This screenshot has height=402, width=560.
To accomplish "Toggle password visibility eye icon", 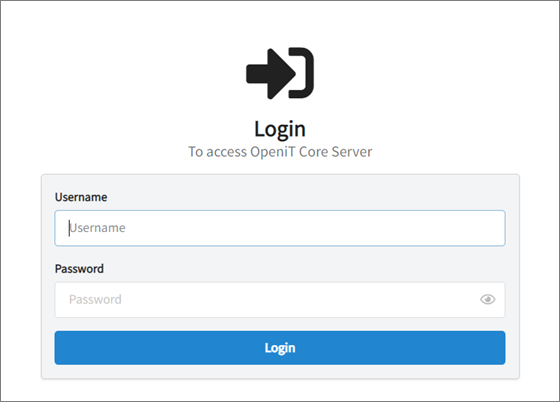I will [x=488, y=299].
